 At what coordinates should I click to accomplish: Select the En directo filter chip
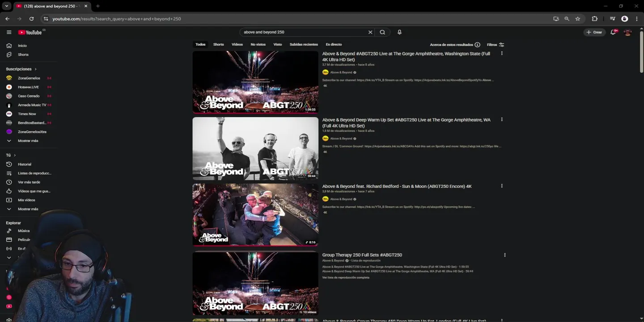(334, 44)
